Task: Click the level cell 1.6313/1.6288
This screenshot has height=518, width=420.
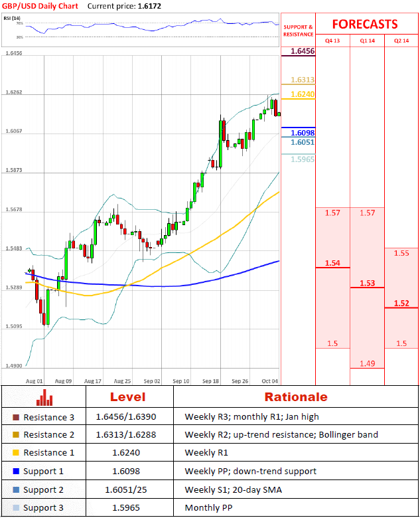Action: [x=126, y=434]
